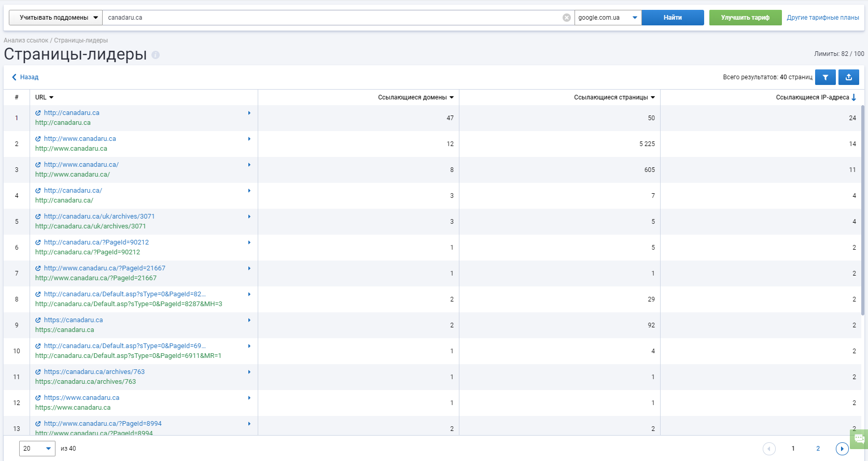Open the Анализ ссылок breadcrumb
The image size is (868, 461).
pyautogui.click(x=26, y=40)
